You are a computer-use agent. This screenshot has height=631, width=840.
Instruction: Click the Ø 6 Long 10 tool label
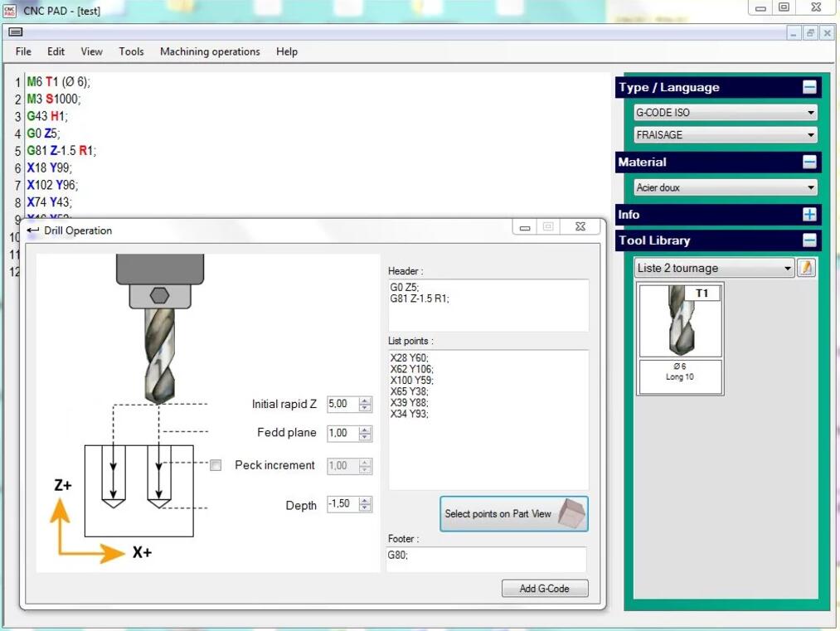click(680, 376)
